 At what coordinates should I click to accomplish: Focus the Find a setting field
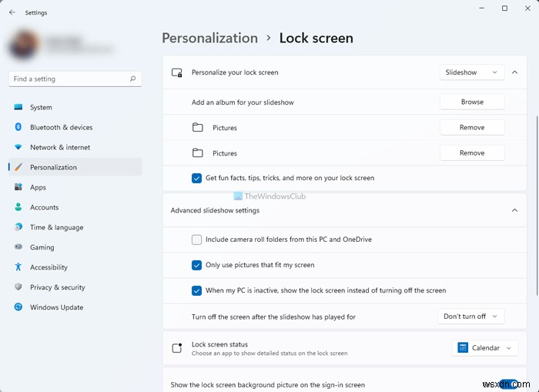[x=75, y=79]
